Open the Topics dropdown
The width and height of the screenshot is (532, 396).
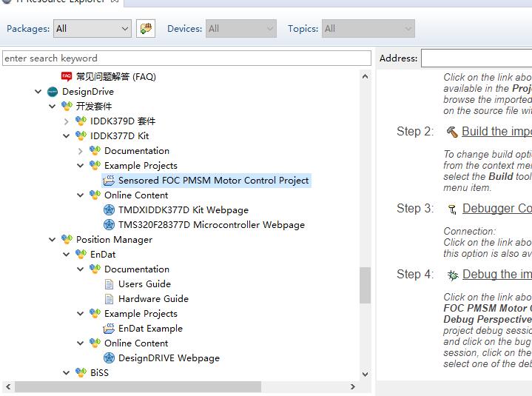pyautogui.click(x=368, y=29)
